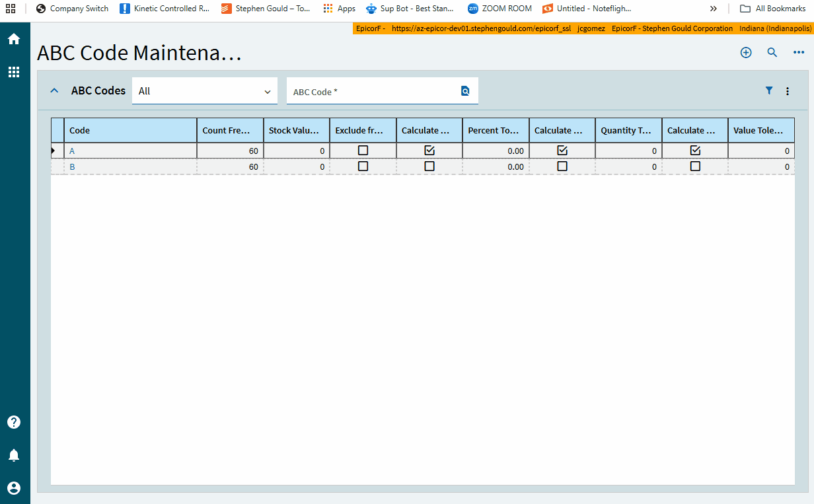Click EpicorF - Stephen Gould Corporation label
The height and width of the screenshot is (504, 814).
[x=672, y=28]
